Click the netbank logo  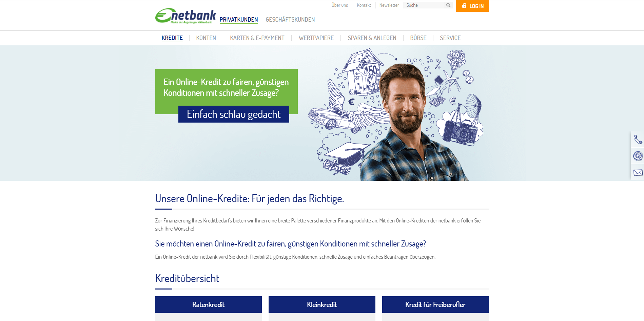(x=186, y=16)
